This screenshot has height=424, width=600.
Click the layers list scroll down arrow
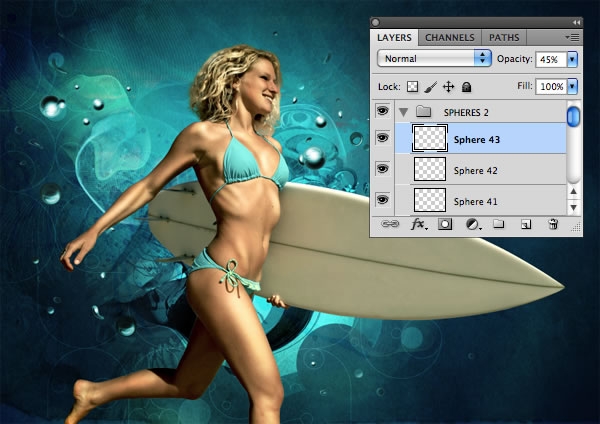click(x=573, y=207)
